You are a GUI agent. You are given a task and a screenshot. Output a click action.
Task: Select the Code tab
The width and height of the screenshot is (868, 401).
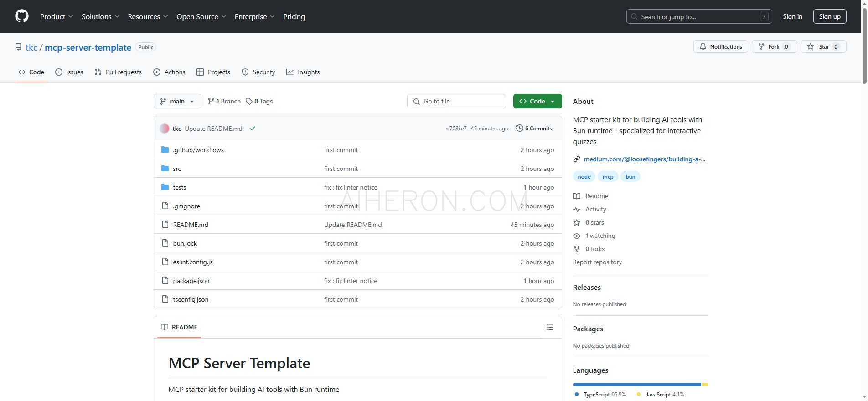[31, 72]
